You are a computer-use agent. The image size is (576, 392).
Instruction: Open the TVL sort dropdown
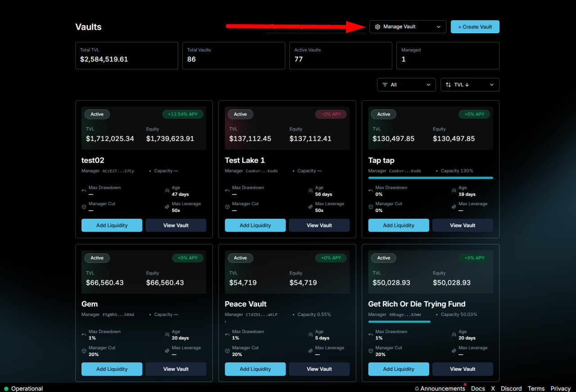tap(470, 85)
